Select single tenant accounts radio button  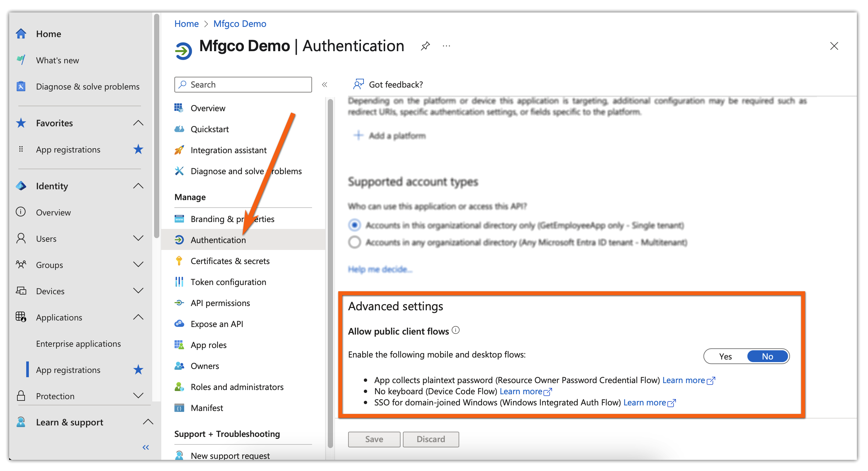coord(354,225)
